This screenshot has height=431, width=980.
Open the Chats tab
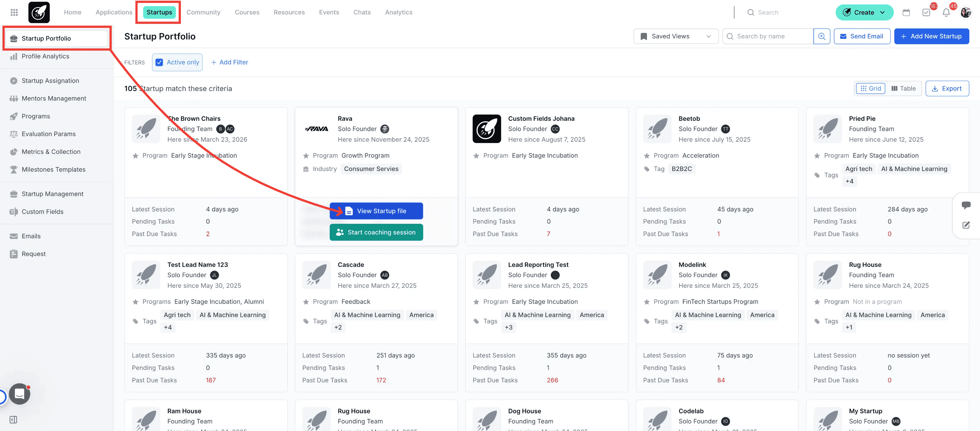coord(362,12)
